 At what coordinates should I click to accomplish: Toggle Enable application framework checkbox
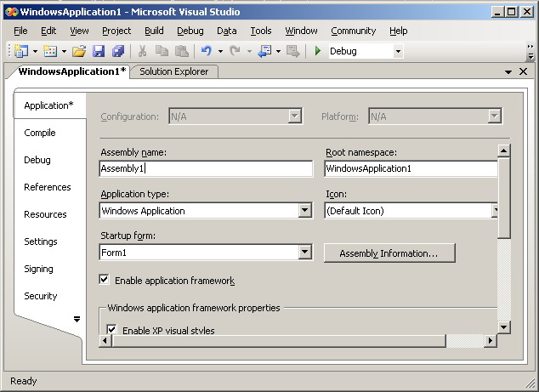click(105, 279)
